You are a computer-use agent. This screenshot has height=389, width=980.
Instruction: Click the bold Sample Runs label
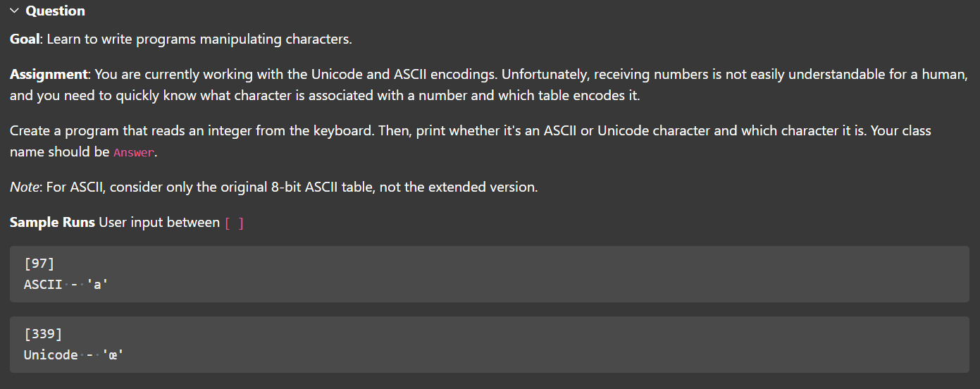pos(52,223)
